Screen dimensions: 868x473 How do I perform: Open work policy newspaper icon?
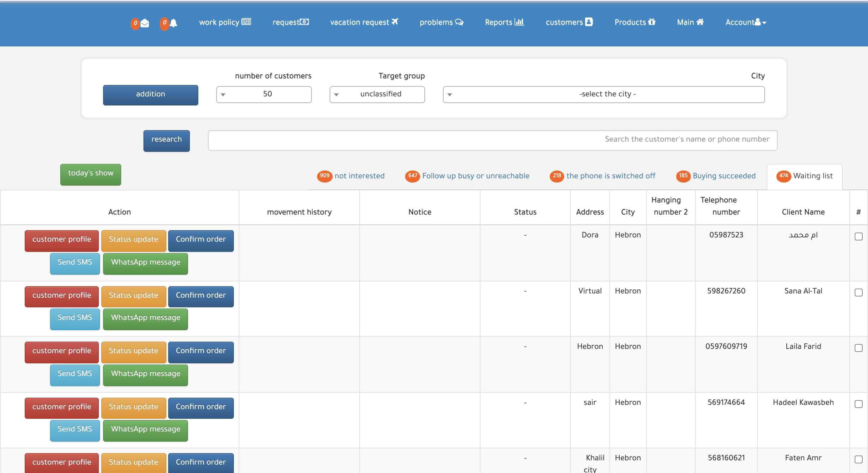[246, 22]
